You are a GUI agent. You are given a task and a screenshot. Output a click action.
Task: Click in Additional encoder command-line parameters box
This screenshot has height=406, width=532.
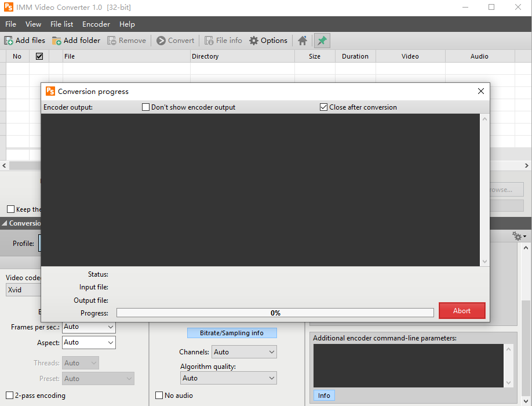coord(408,365)
